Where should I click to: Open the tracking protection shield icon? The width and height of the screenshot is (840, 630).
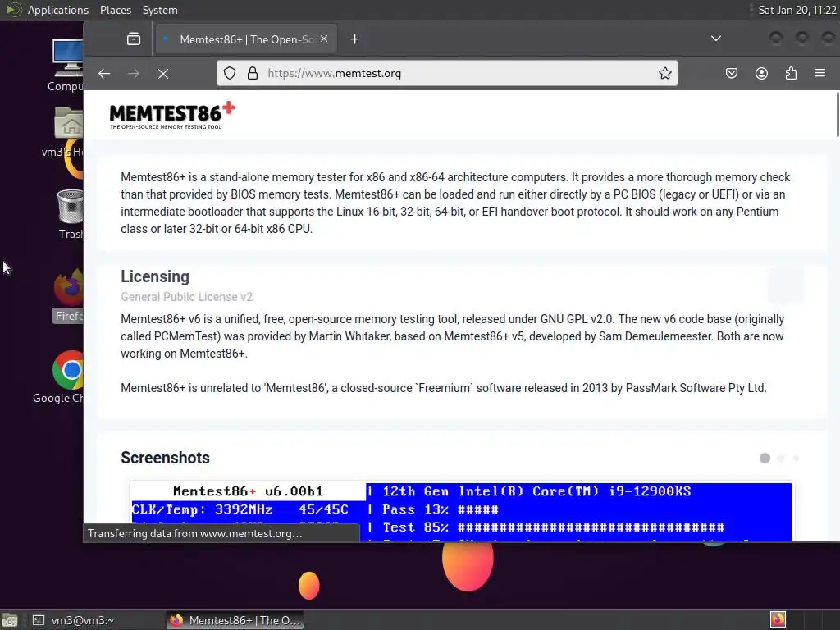(x=230, y=73)
